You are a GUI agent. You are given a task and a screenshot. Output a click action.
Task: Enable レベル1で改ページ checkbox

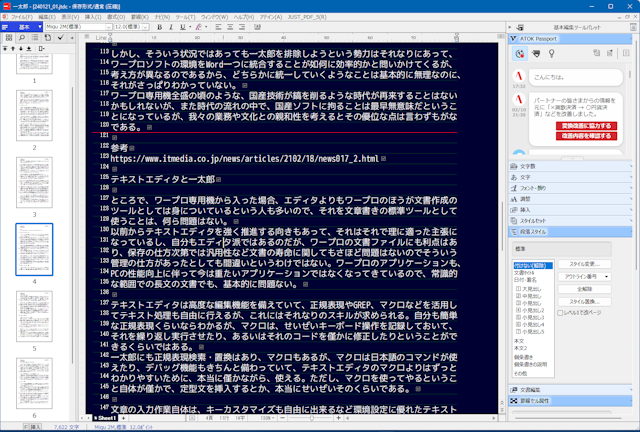click(560, 313)
